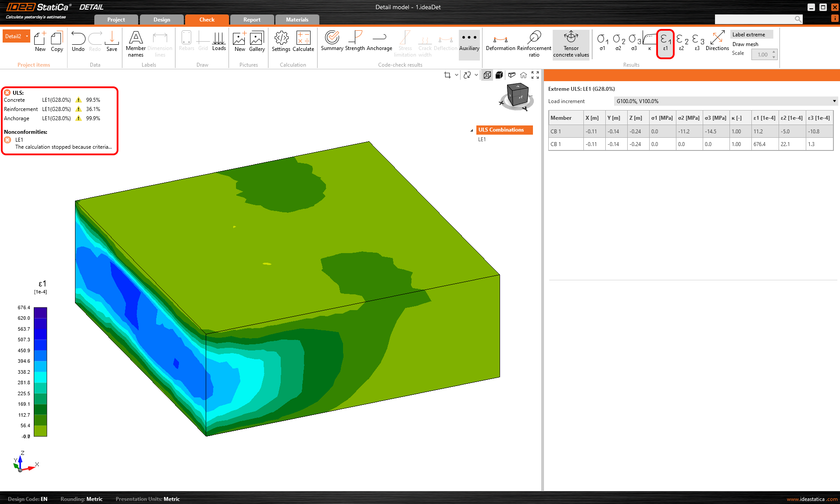This screenshot has width=840, height=504.
Task: Show Anchorage check results
Action: [379, 43]
